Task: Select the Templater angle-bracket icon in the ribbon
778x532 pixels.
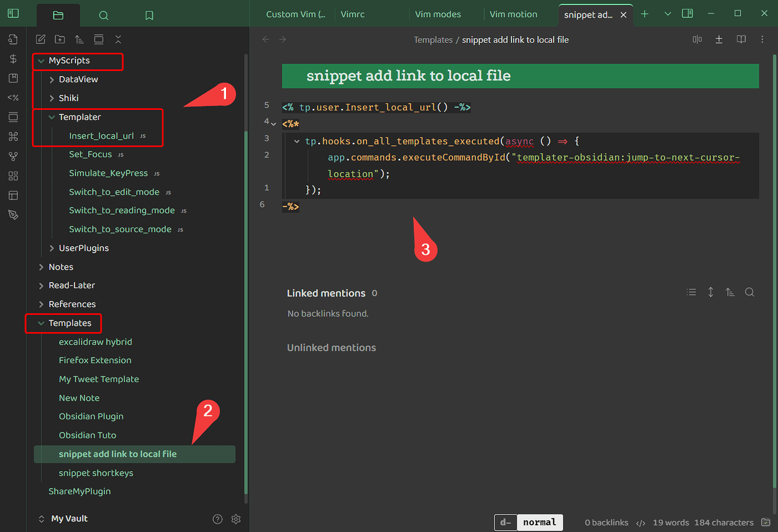Action: 13,97
